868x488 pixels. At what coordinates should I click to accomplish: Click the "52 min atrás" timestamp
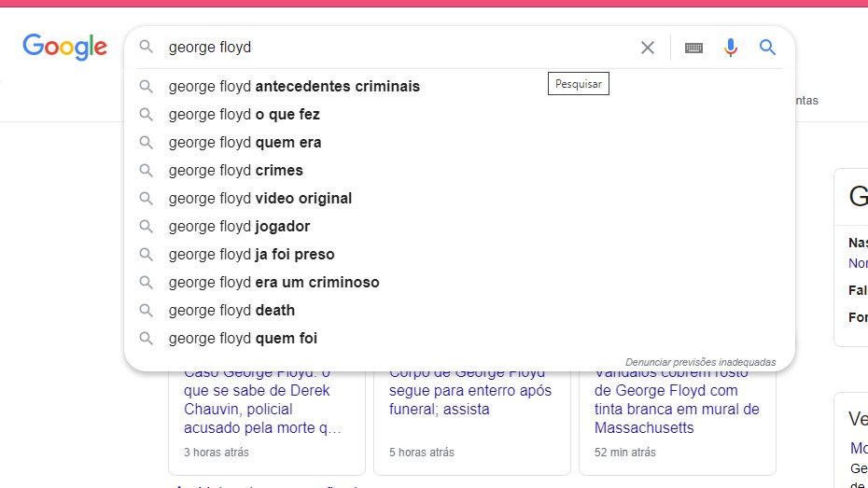(625, 452)
